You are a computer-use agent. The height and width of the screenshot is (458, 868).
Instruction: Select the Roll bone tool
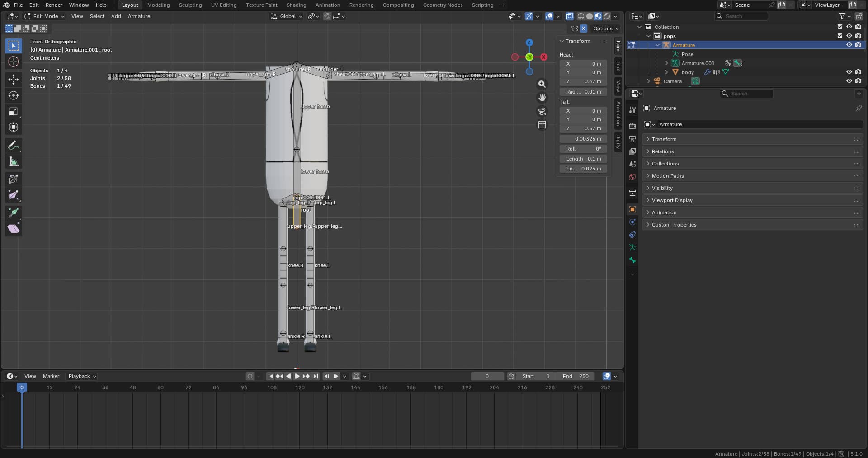click(14, 179)
